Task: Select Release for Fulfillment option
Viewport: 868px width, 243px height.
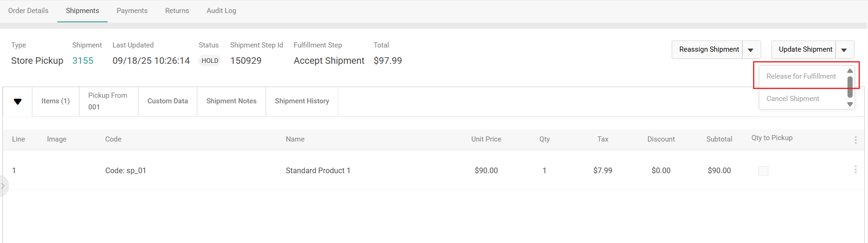Action: coord(801,76)
